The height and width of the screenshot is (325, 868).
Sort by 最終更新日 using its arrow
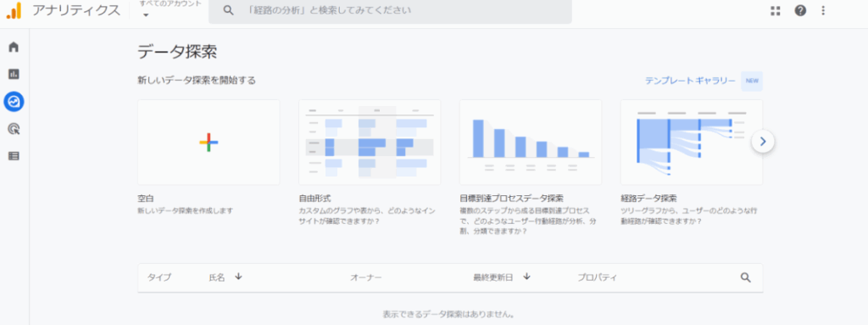[527, 277]
